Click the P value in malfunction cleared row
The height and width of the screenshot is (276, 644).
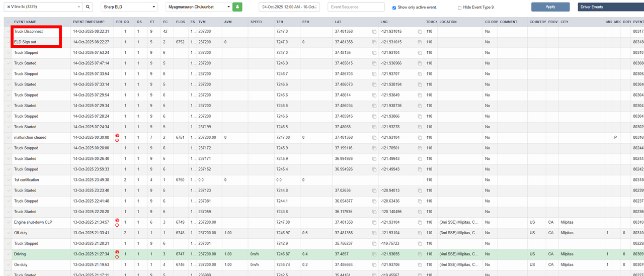615,137
